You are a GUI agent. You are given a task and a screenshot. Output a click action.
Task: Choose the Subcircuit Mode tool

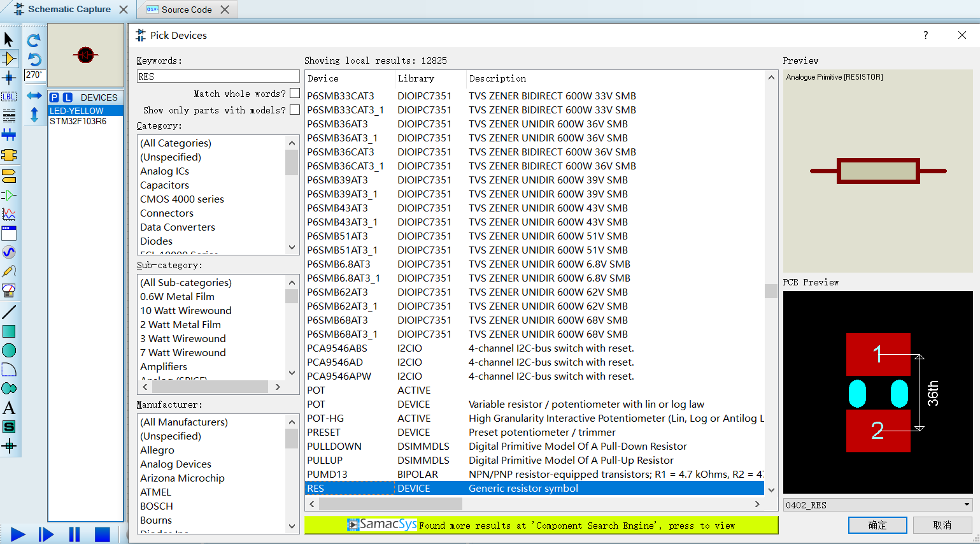tap(9, 155)
